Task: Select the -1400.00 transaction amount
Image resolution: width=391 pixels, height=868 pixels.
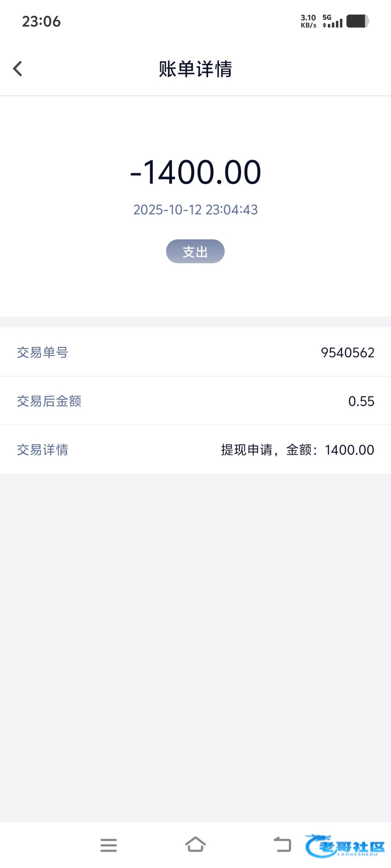Action: point(195,172)
